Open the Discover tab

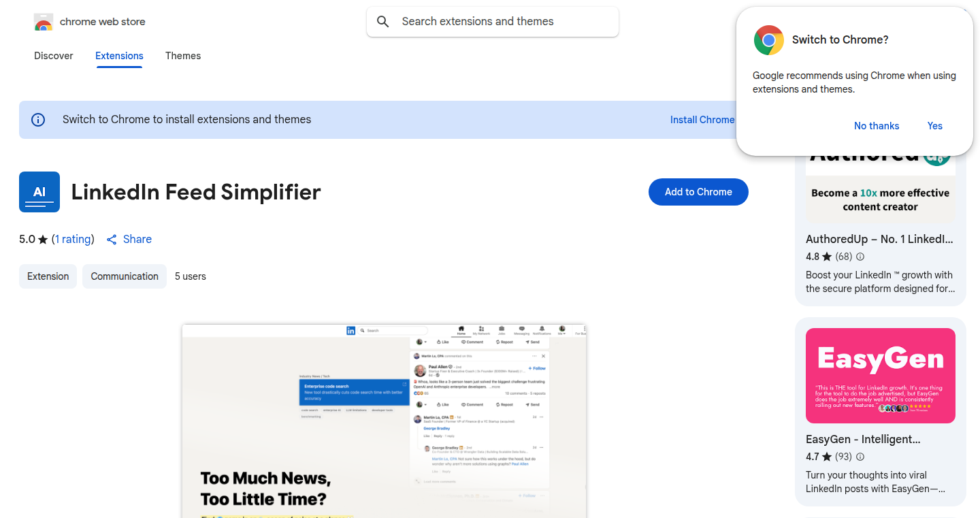point(54,56)
